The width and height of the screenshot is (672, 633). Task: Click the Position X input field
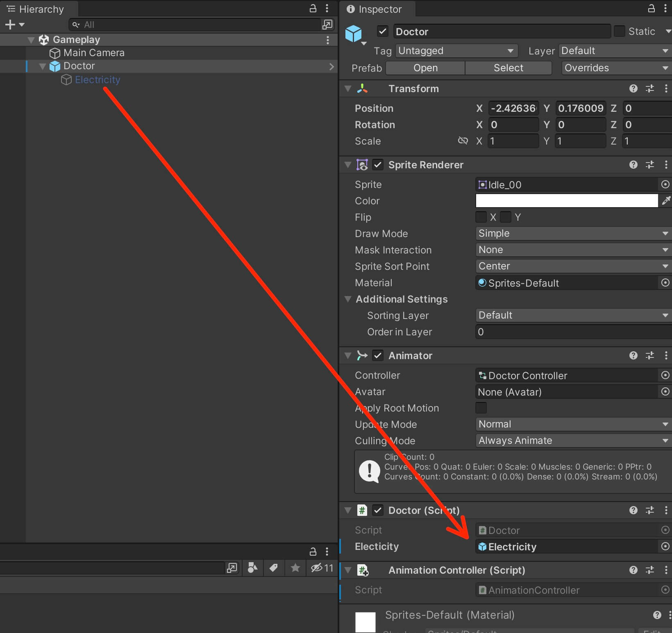pos(513,108)
